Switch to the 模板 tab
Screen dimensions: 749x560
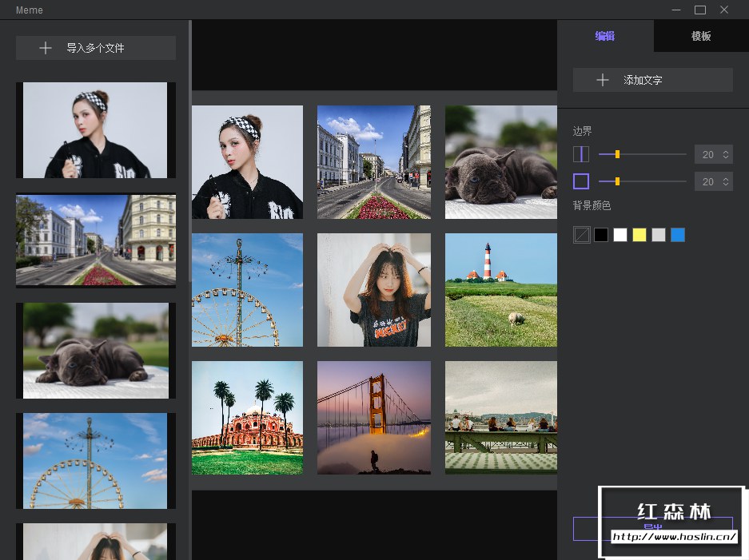[701, 36]
